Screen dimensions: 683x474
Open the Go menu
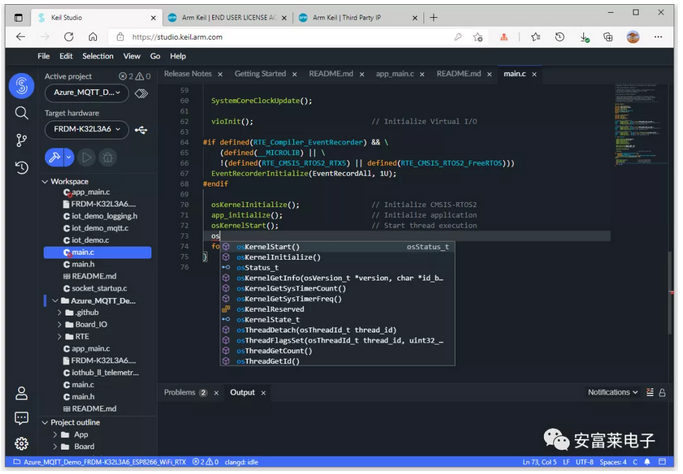[155, 56]
